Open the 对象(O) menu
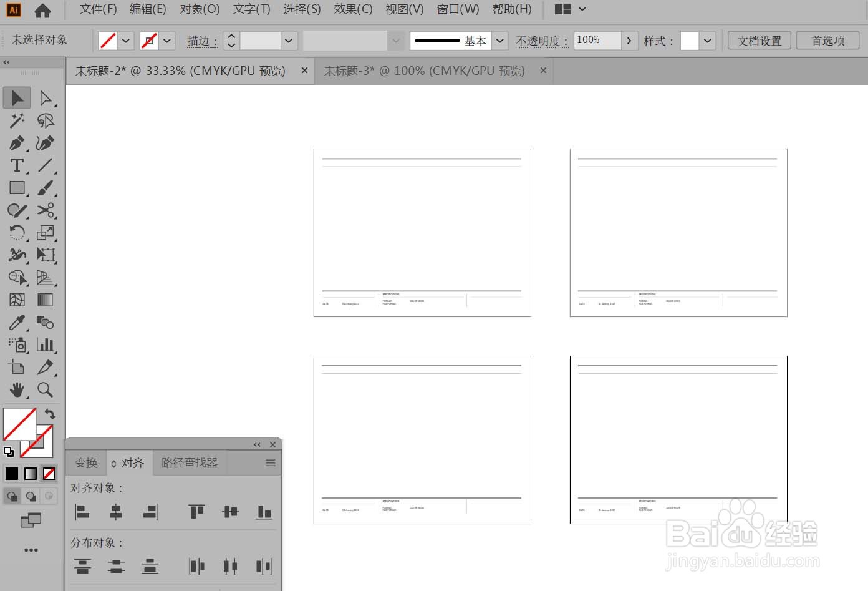This screenshot has width=868, height=591. click(200, 9)
